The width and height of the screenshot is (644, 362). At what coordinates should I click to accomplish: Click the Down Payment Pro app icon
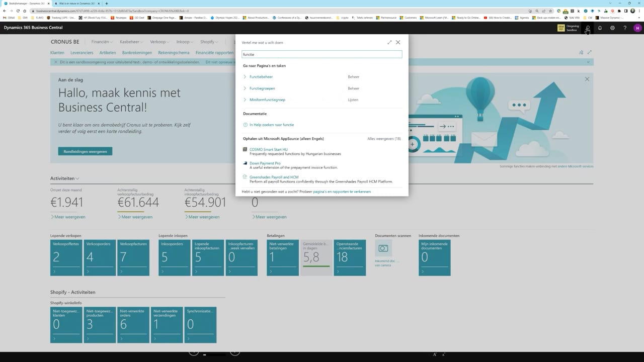245,163
